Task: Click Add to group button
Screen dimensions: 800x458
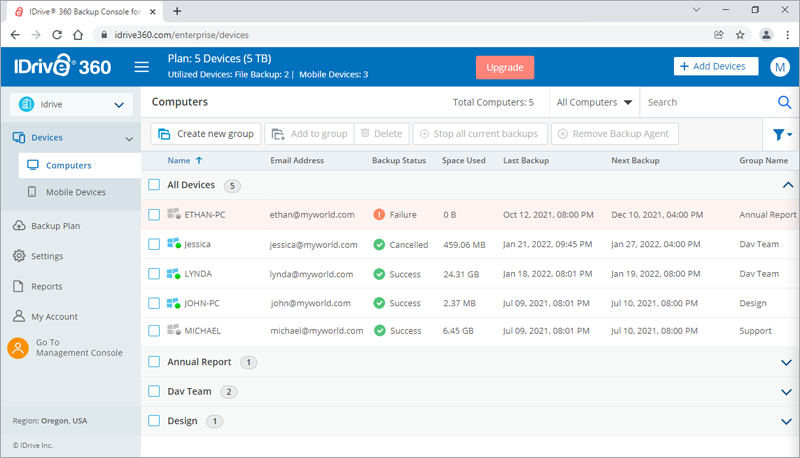Action: (x=309, y=134)
